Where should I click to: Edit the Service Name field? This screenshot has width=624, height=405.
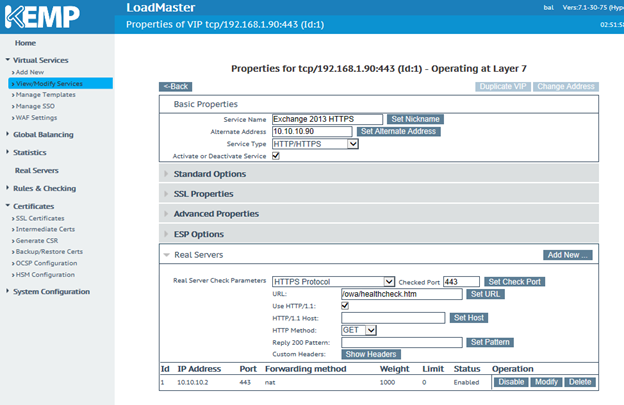click(x=327, y=119)
